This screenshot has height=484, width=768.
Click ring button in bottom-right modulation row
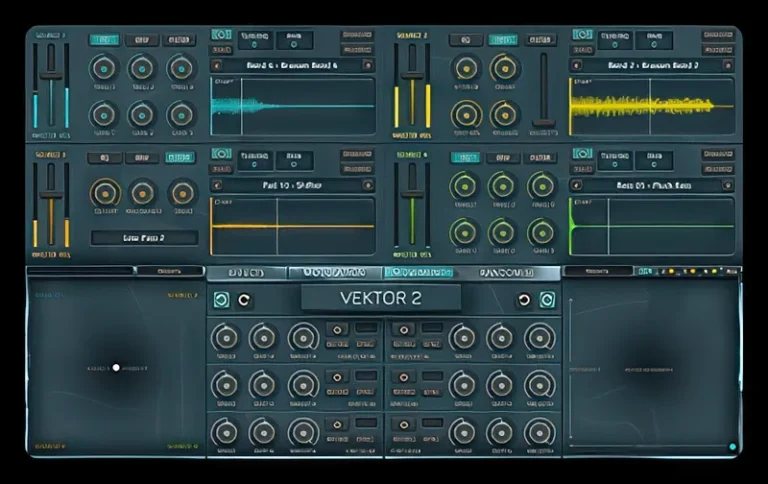pyautogui.click(x=404, y=425)
